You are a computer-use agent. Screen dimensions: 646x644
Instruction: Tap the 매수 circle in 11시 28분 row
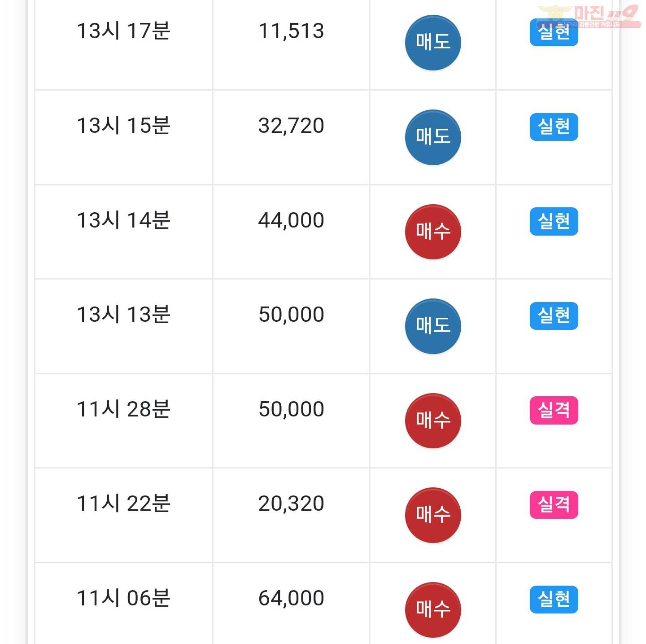coord(433,421)
